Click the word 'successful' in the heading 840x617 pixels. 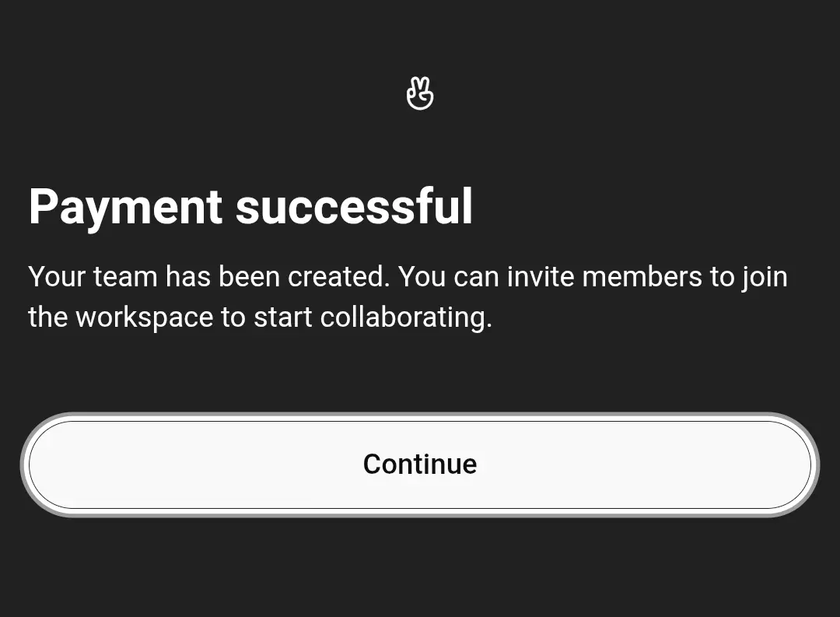354,207
